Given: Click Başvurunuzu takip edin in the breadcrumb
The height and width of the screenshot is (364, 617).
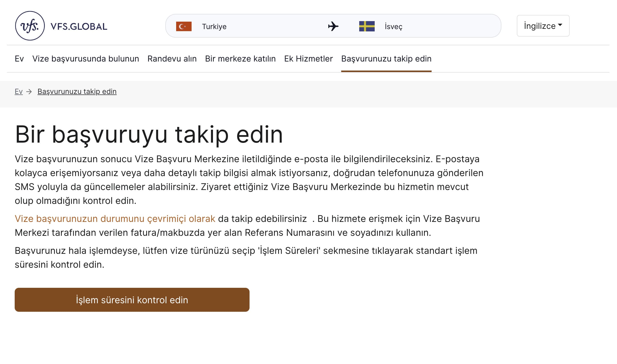Looking at the screenshot, I should tap(76, 91).
